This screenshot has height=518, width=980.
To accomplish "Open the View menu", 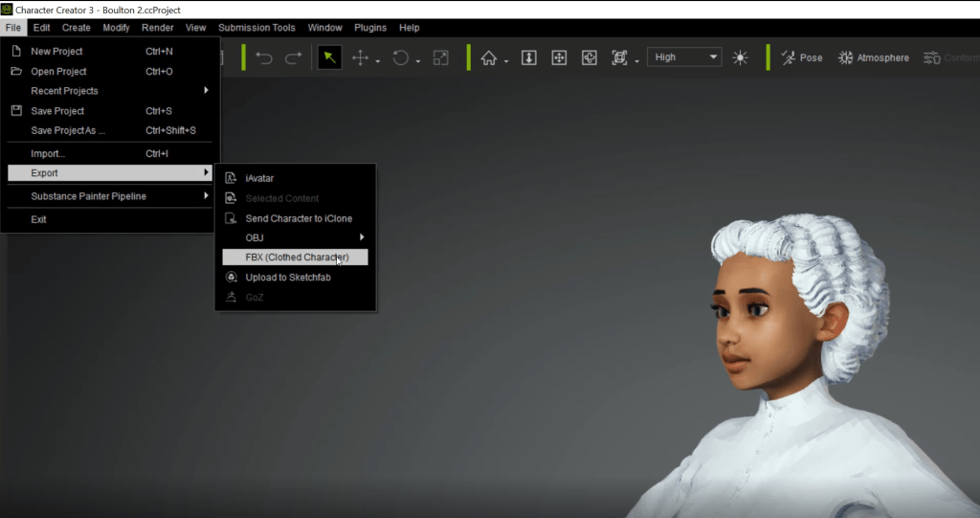I will [195, 28].
